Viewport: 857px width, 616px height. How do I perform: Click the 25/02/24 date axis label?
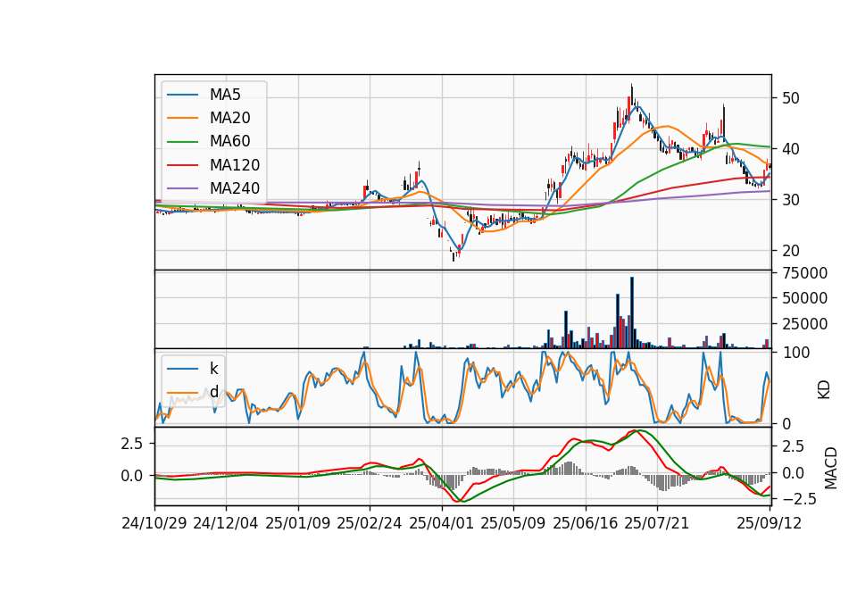coord(370,524)
